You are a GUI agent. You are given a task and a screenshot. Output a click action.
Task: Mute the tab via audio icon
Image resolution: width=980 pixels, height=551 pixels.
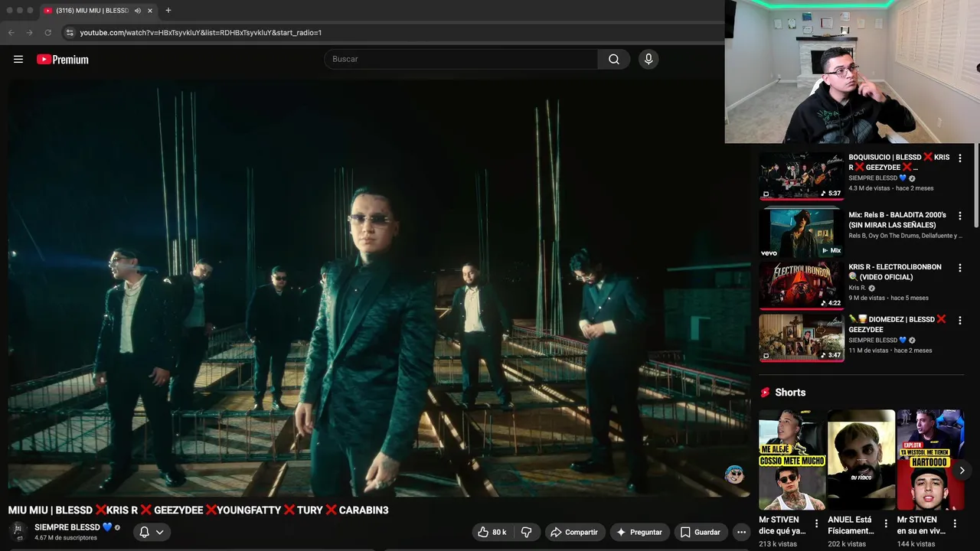(x=137, y=11)
